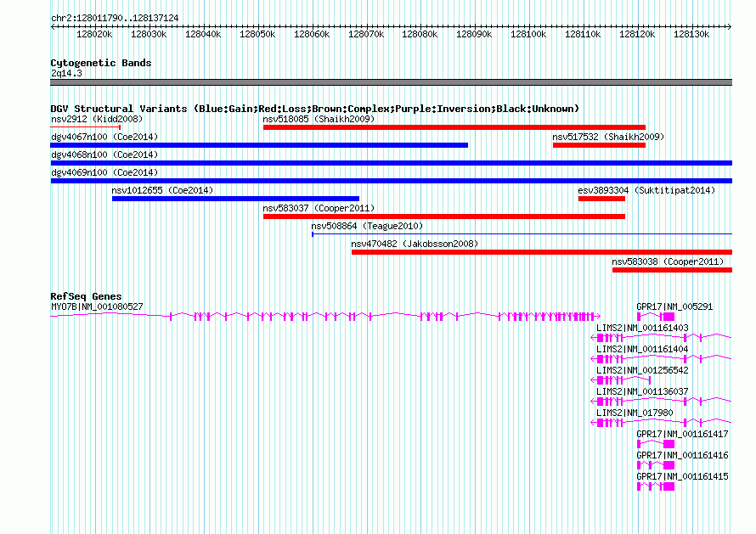The height and width of the screenshot is (534, 756).
Task: Click the 128130k ruler position
Action: 692,34
